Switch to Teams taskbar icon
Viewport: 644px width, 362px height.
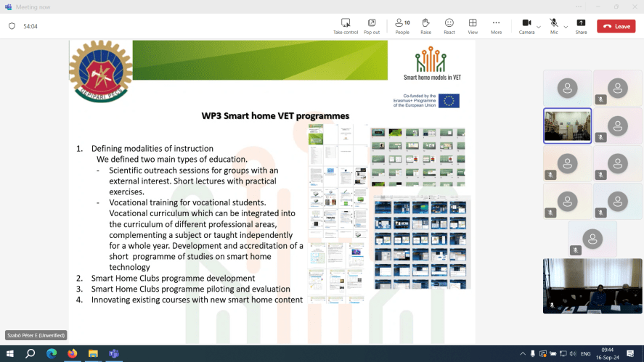tap(114, 353)
